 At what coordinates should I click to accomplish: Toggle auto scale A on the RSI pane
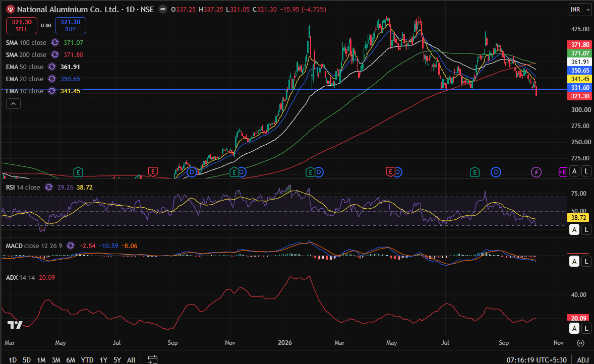574,229
